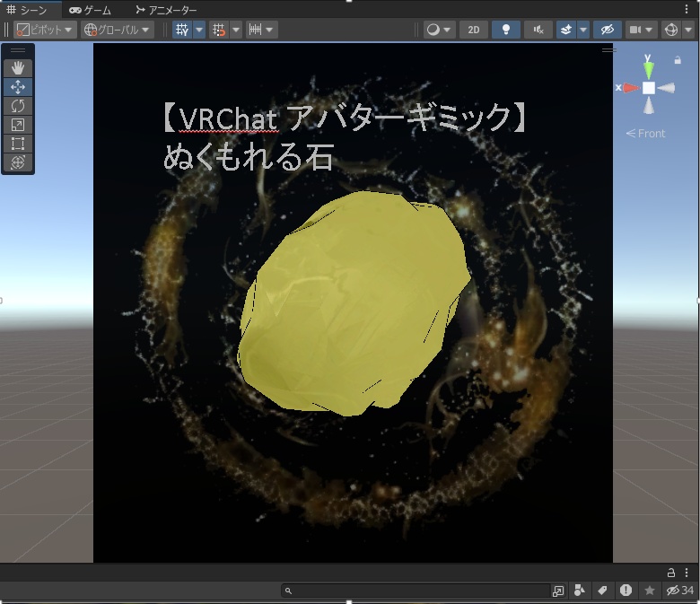Toggle hidden objects visibility eye icon

point(608,30)
